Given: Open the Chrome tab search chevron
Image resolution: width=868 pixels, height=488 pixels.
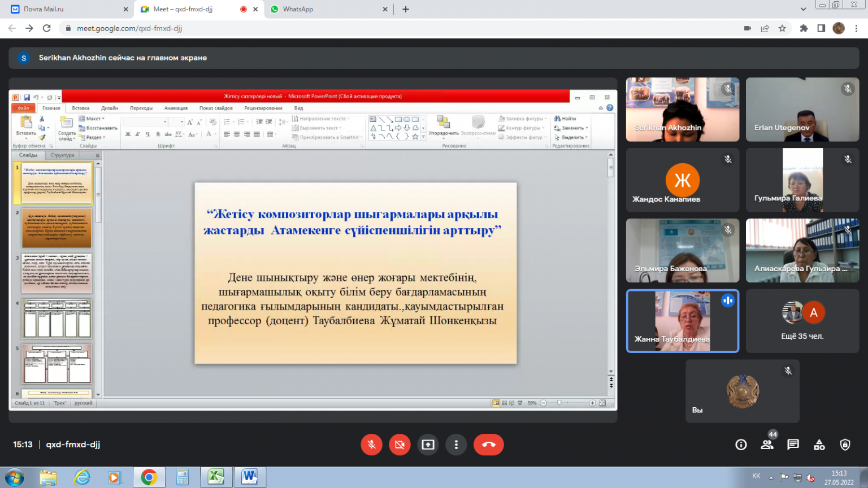Looking at the screenshot, I should coord(803,9).
